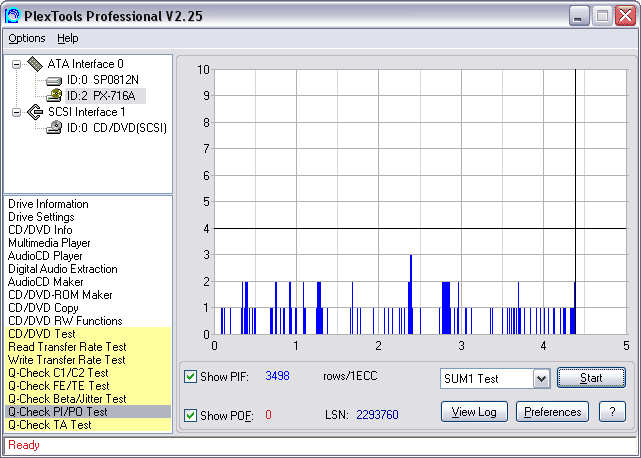This screenshot has height=458, width=641.
Task: Click the PX-716A disc drive icon
Action: tap(54, 96)
